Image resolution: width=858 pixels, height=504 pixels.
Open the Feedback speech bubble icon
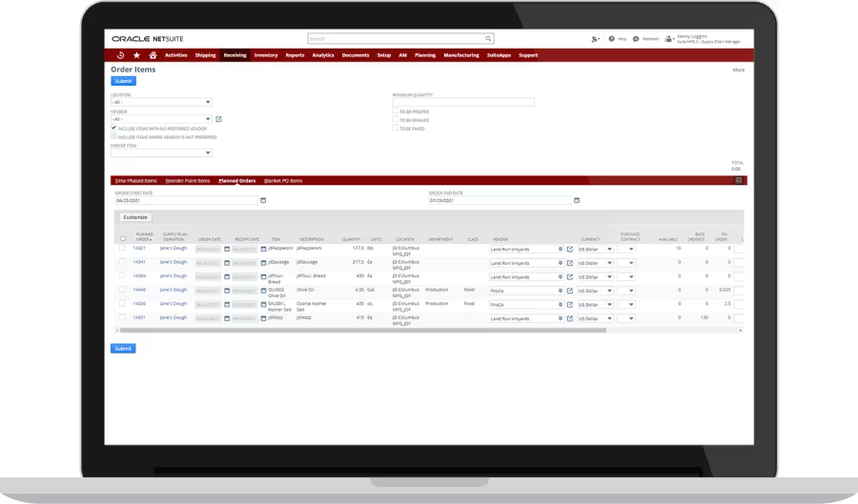(636, 39)
